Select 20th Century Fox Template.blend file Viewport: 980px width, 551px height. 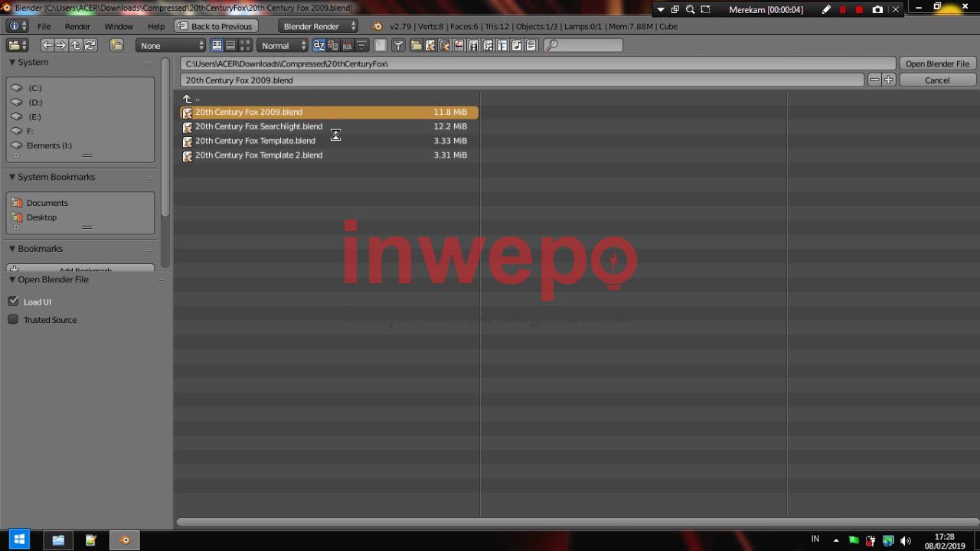(x=329, y=141)
